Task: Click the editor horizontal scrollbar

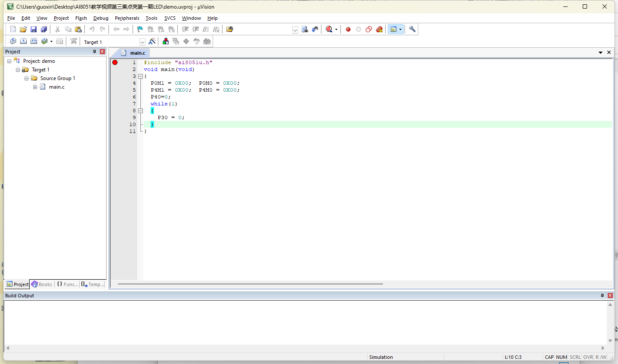Action: point(250,284)
